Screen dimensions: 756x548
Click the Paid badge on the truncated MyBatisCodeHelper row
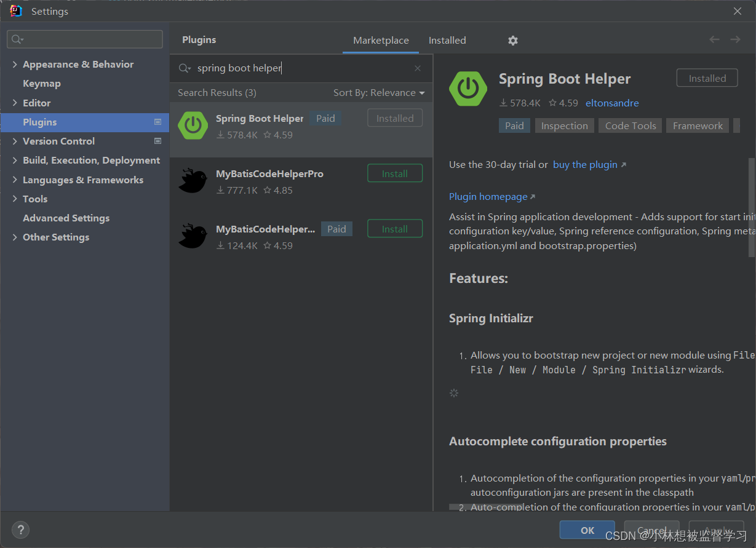pos(336,229)
